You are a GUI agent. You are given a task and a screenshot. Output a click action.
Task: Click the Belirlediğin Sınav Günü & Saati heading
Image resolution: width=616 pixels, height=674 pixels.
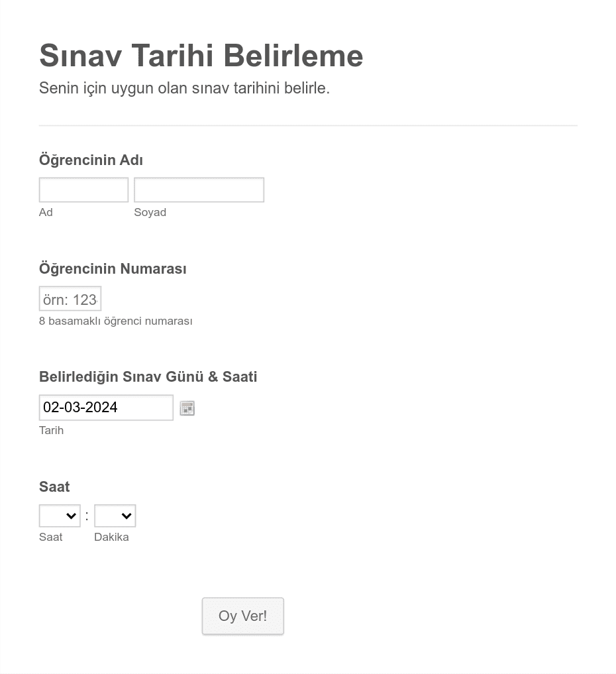tap(148, 376)
